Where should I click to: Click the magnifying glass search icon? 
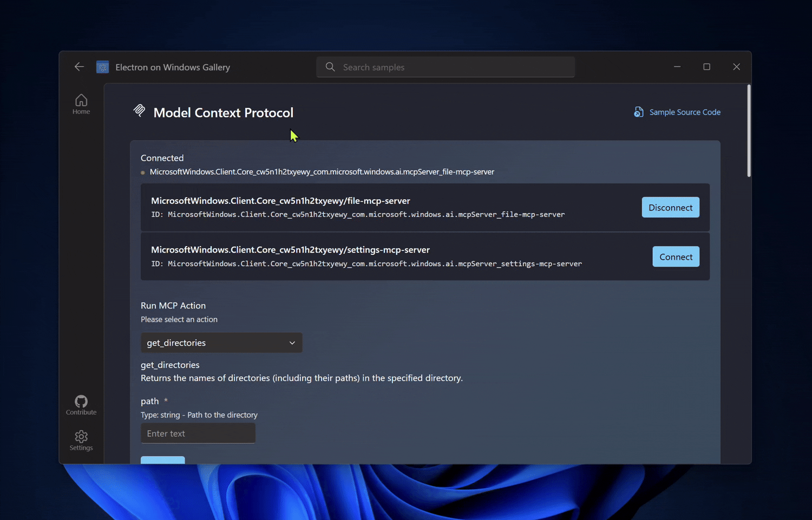point(330,67)
